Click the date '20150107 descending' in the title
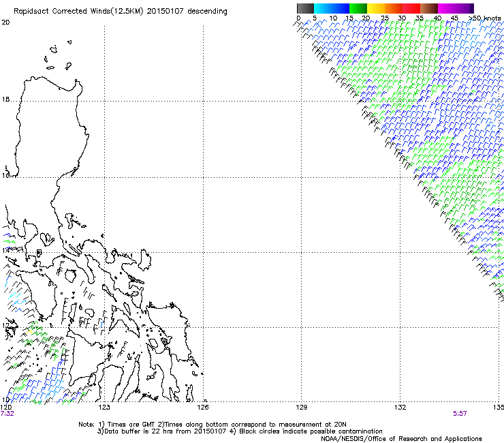 pyautogui.click(x=187, y=11)
